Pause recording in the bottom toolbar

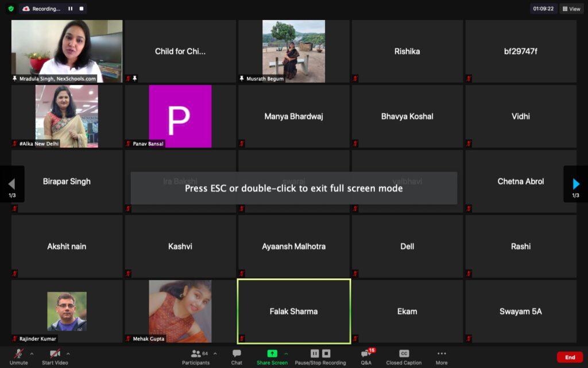pos(315,354)
